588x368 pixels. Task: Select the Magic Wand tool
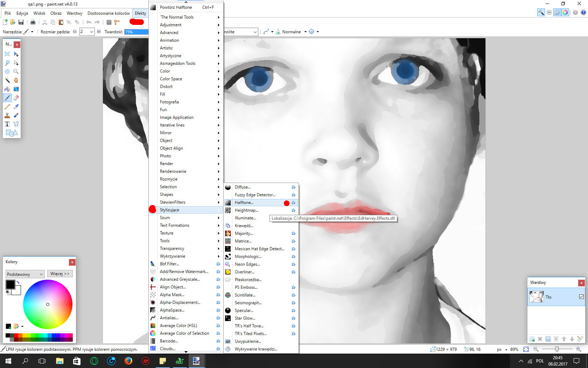point(7,80)
